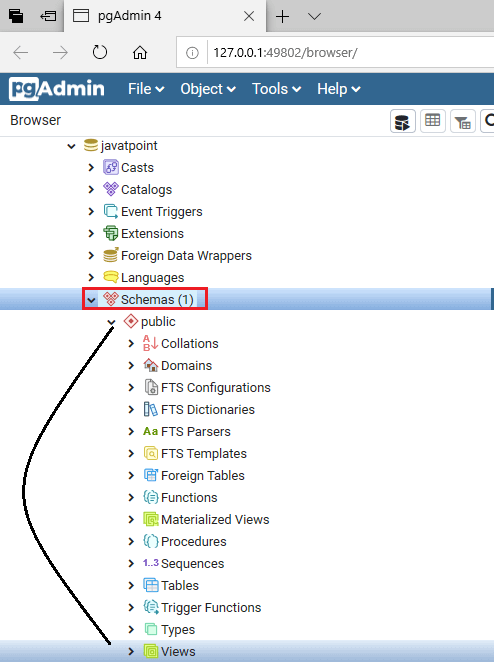Screen dimensions: 494x663
Task: Open the View Data table icon
Action: click(432, 121)
